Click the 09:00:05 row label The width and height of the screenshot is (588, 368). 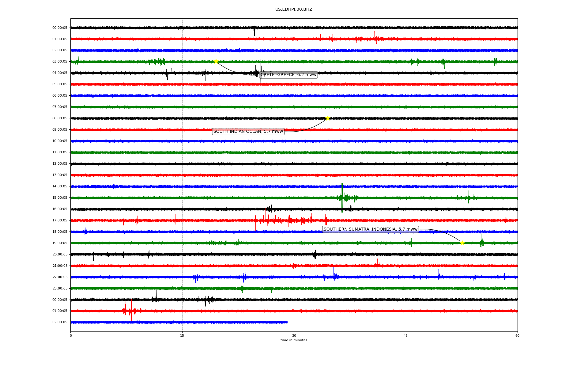pos(60,130)
